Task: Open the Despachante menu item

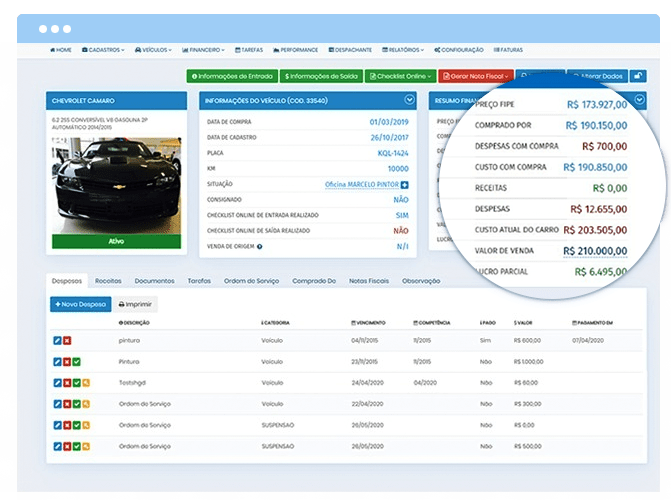Action: pyautogui.click(x=350, y=50)
